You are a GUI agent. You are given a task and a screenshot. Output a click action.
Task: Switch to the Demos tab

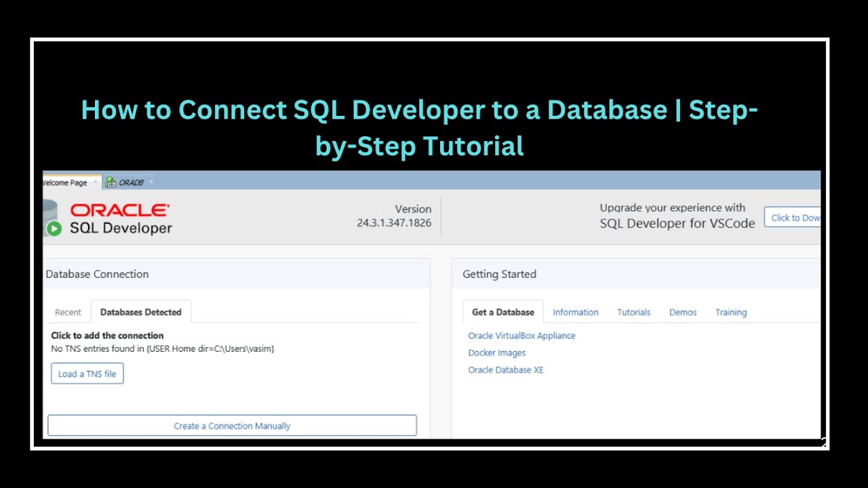683,312
